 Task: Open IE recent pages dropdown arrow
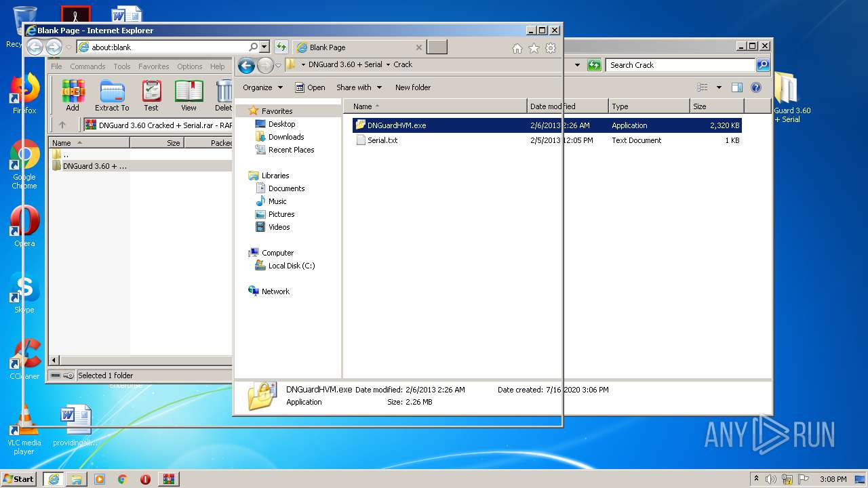coord(68,47)
